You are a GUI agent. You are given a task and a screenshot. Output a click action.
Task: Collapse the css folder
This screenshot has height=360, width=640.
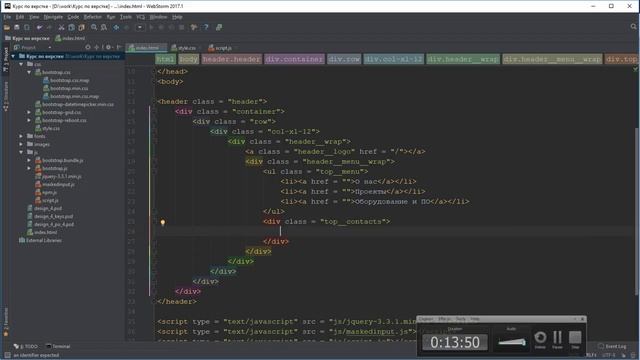21,64
